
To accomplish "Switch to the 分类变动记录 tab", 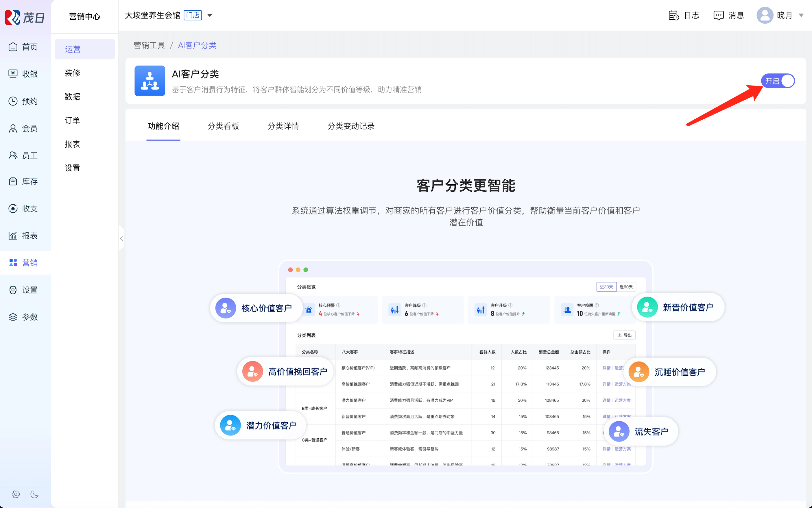I will pos(351,126).
